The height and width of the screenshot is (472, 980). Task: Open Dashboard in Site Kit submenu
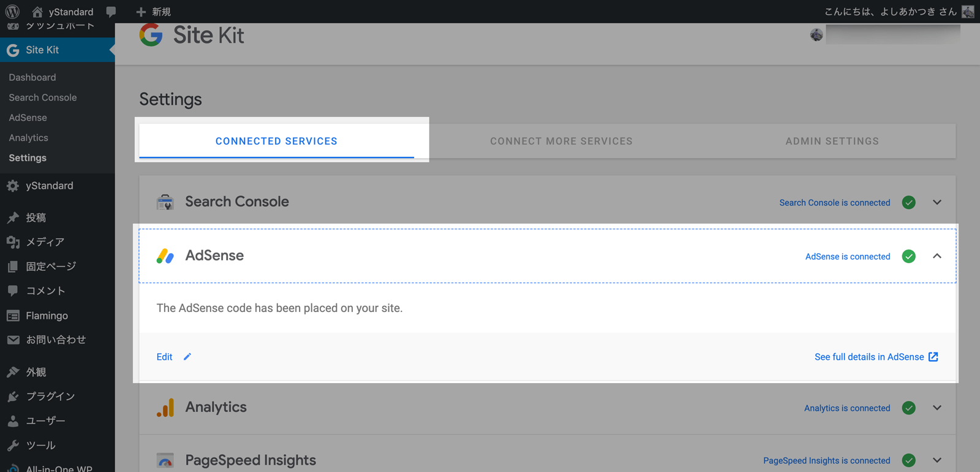click(x=32, y=77)
